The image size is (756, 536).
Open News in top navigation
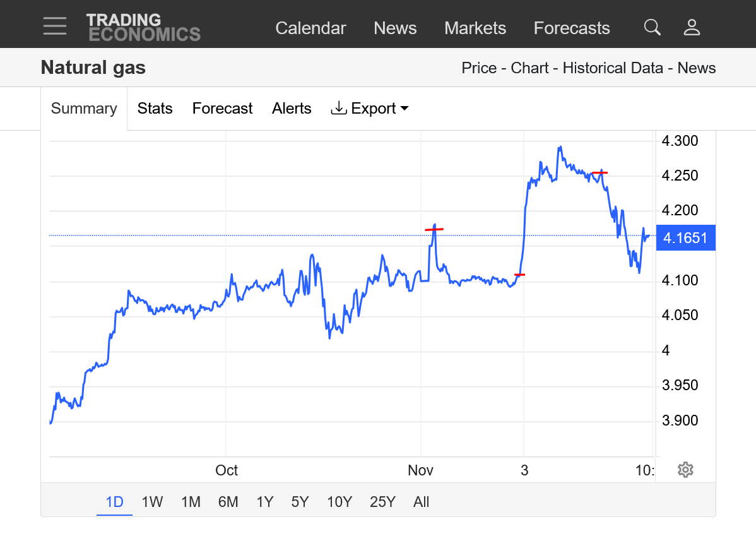point(395,28)
